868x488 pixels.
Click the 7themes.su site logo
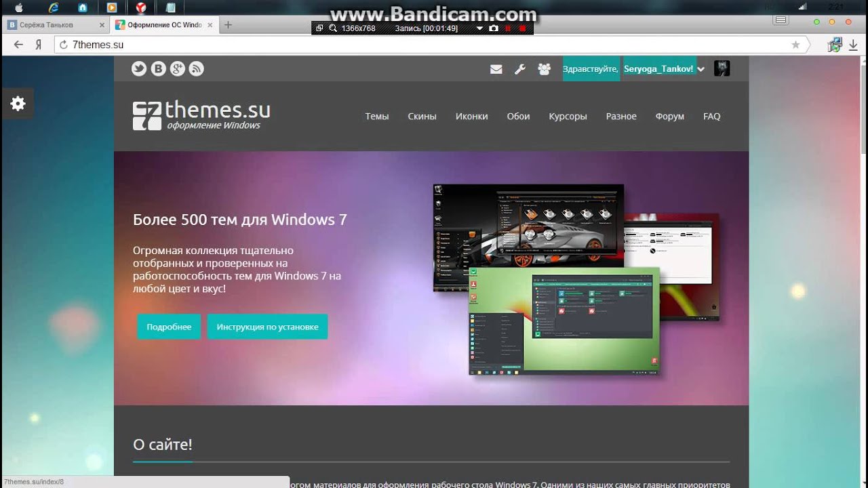click(x=201, y=115)
